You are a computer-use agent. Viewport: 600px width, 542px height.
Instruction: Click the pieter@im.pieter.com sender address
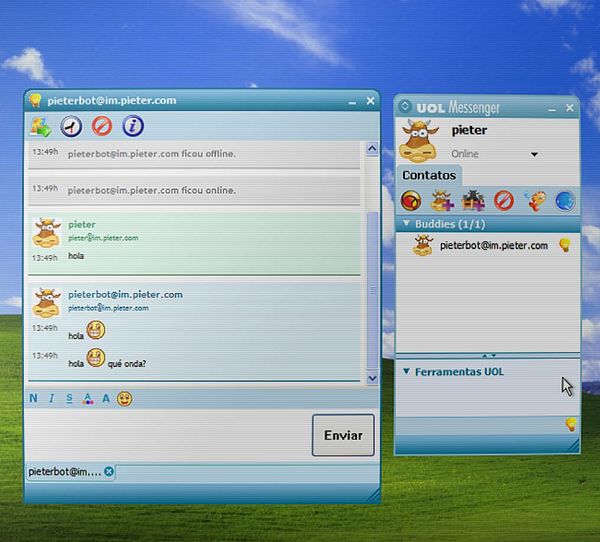[103, 238]
